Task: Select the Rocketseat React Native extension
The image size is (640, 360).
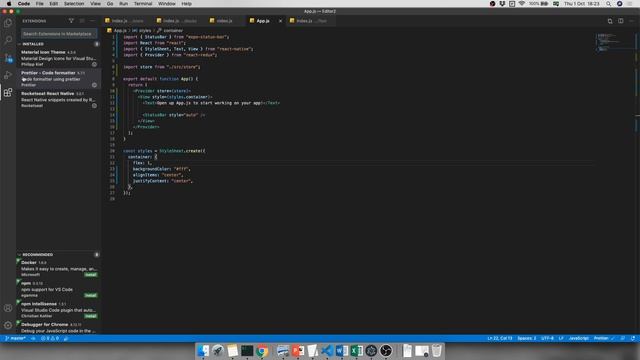Action: [59, 99]
